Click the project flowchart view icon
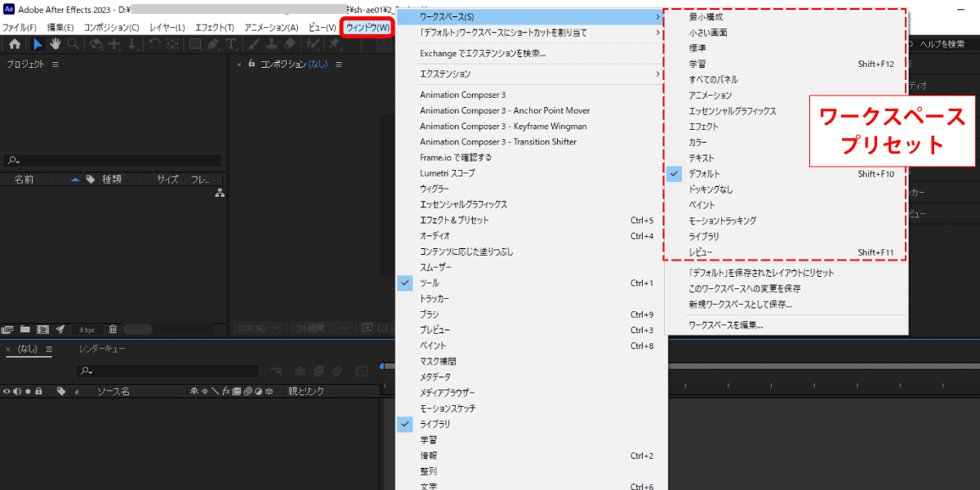 pyautogui.click(x=219, y=194)
